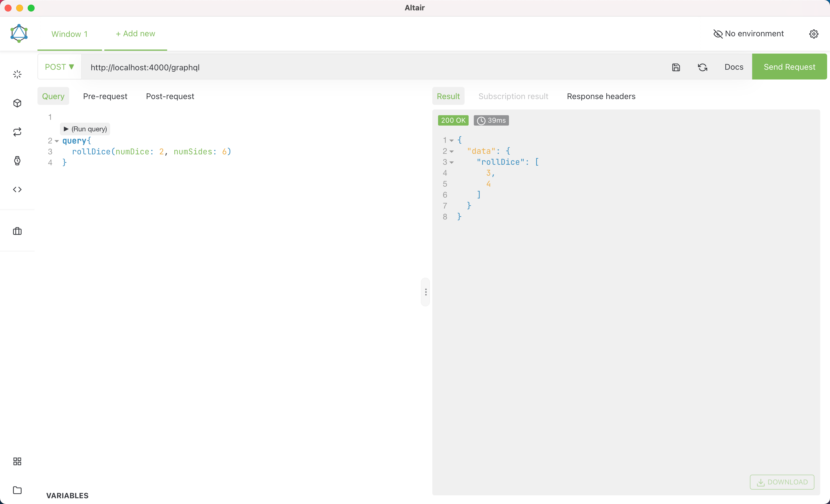Open the schema panel (cube icon)

coord(17,103)
